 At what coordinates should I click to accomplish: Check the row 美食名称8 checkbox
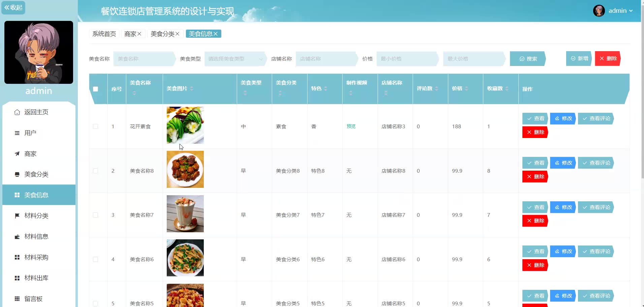(x=96, y=171)
